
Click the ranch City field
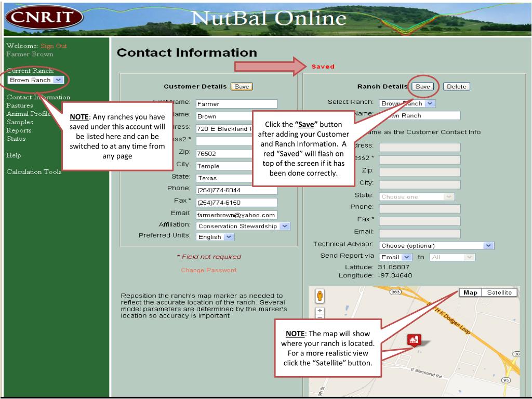coord(420,184)
